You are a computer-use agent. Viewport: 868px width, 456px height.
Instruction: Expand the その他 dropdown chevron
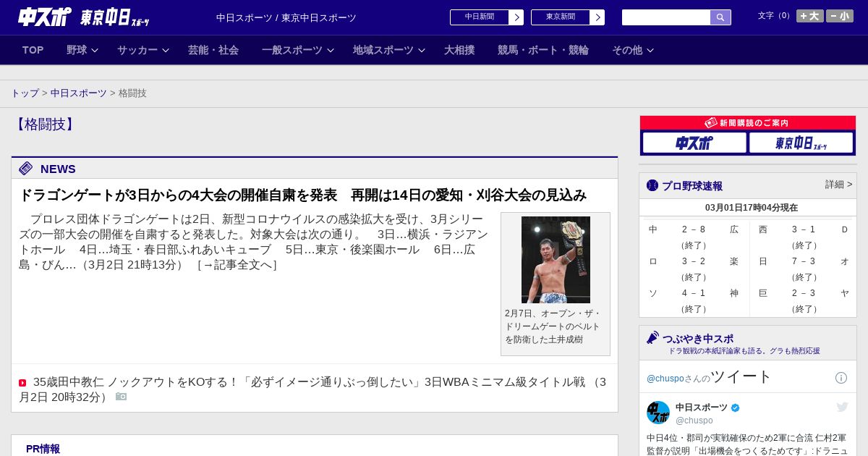point(650,51)
